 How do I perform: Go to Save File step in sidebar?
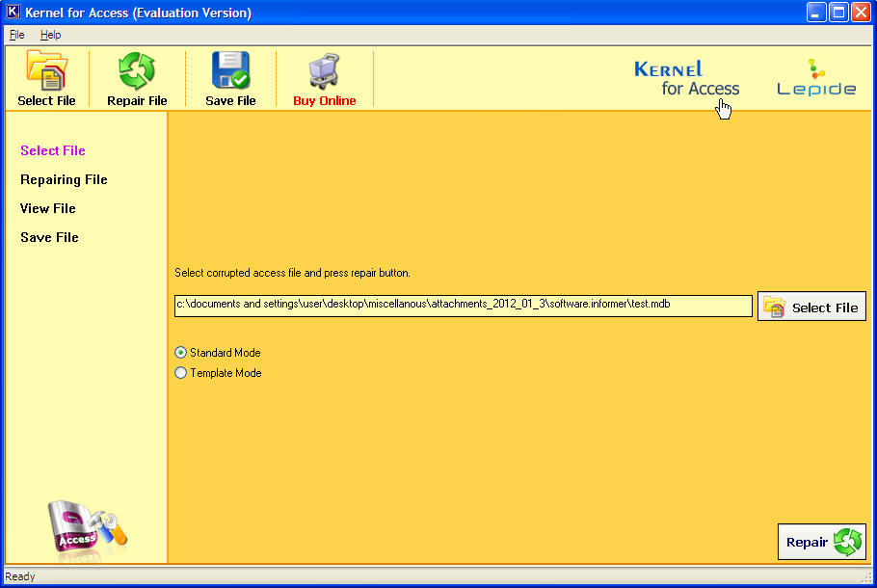pyautogui.click(x=49, y=237)
